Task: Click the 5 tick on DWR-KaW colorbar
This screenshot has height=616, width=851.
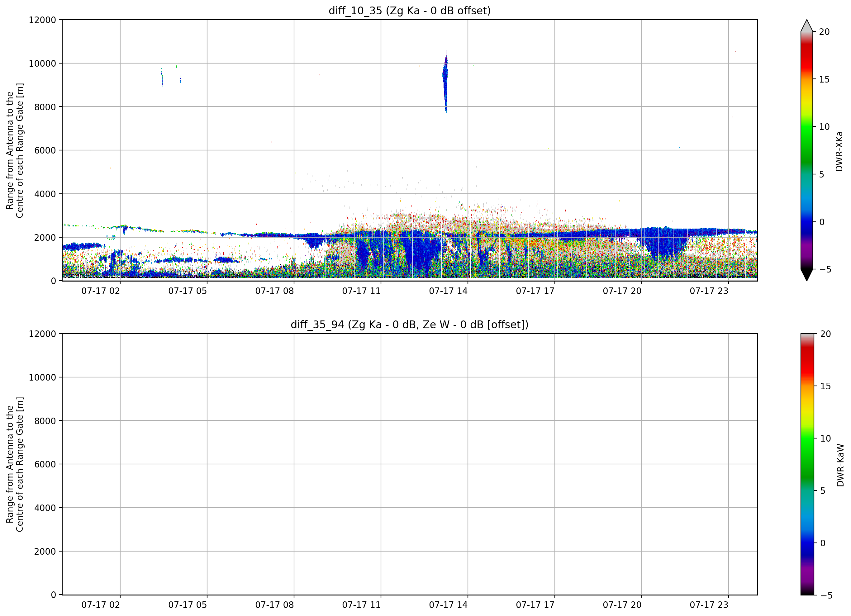Action: [823, 491]
